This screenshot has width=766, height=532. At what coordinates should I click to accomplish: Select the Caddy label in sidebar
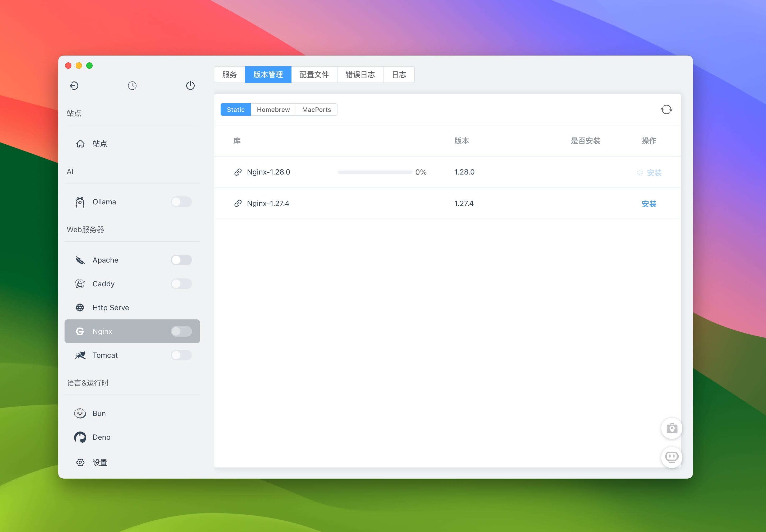[103, 284]
